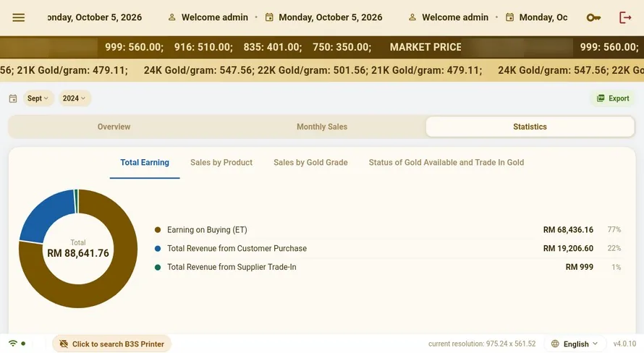The width and height of the screenshot is (644, 353).
Task: Click the printer icon in status bar
Action: point(63,344)
